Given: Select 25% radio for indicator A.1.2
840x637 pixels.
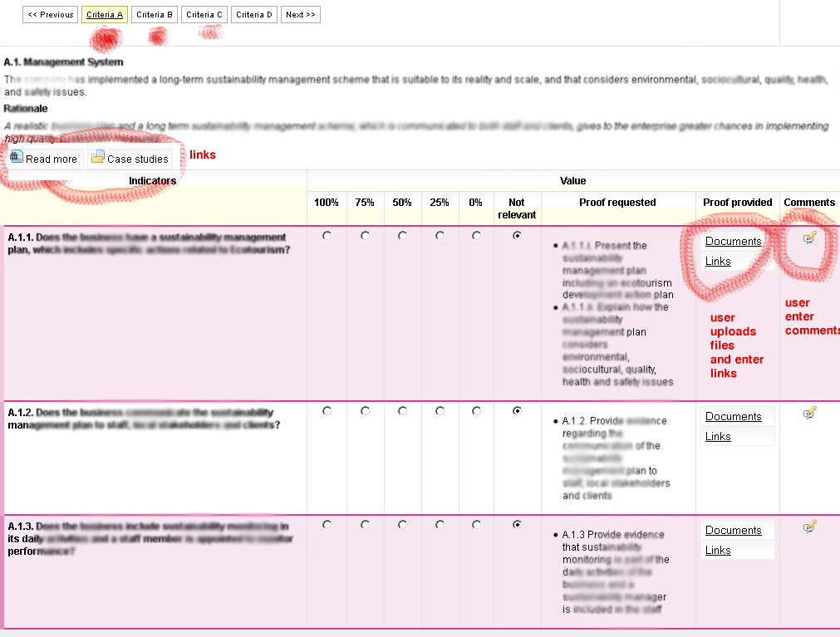Looking at the screenshot, I should click(440, 411).
